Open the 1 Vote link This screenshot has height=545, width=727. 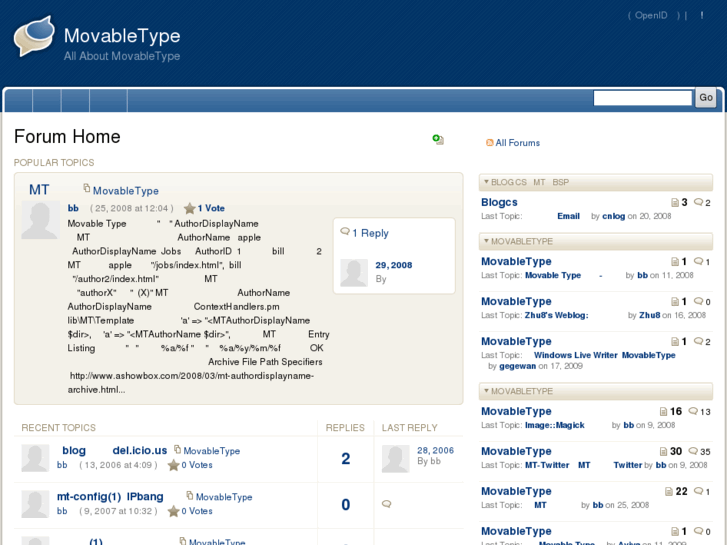pos(211,208)
